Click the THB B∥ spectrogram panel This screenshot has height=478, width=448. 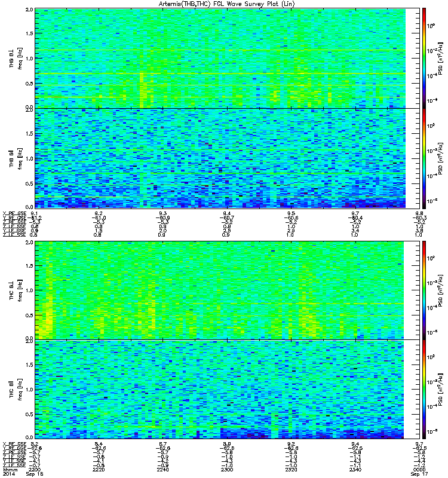(220, 158)
